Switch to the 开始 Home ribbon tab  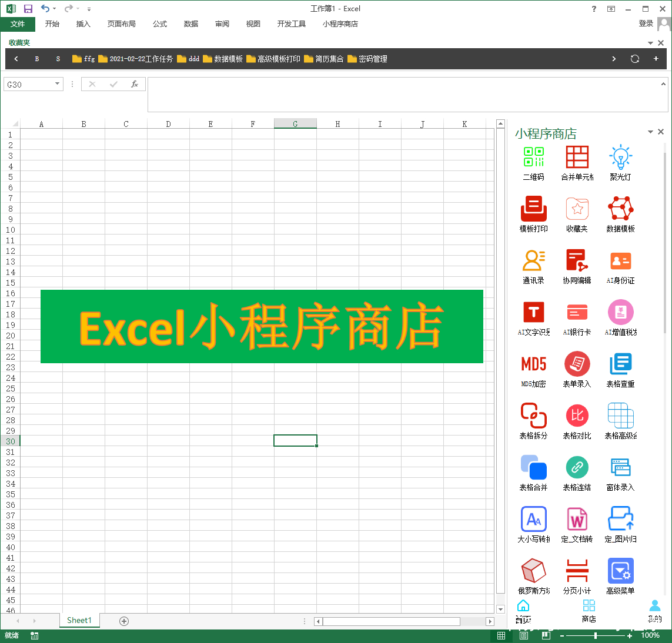52,24
